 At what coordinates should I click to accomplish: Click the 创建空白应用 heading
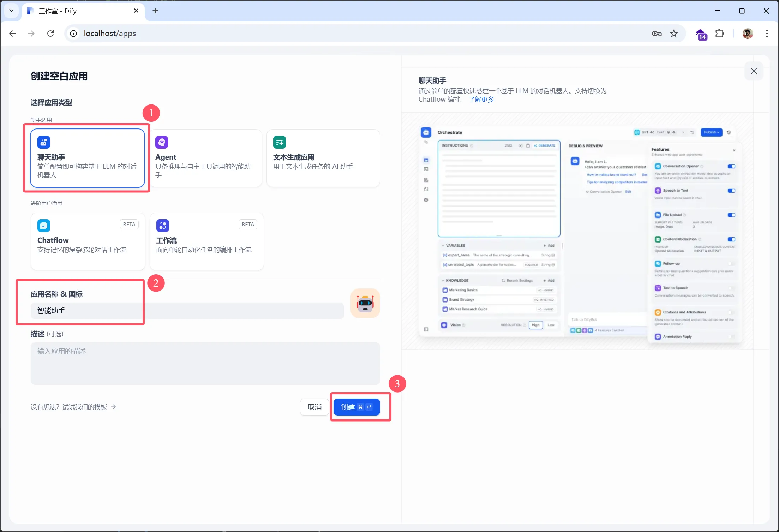(59, 76)
